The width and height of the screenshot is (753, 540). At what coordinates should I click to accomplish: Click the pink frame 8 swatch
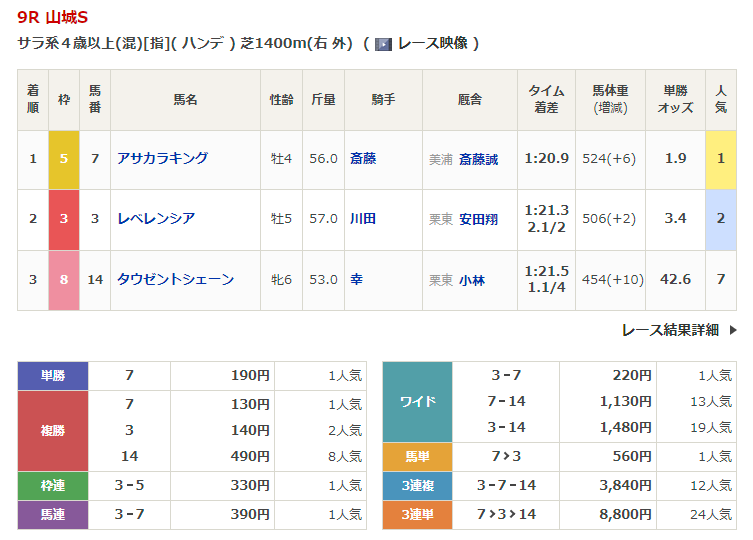pos(64,279)
